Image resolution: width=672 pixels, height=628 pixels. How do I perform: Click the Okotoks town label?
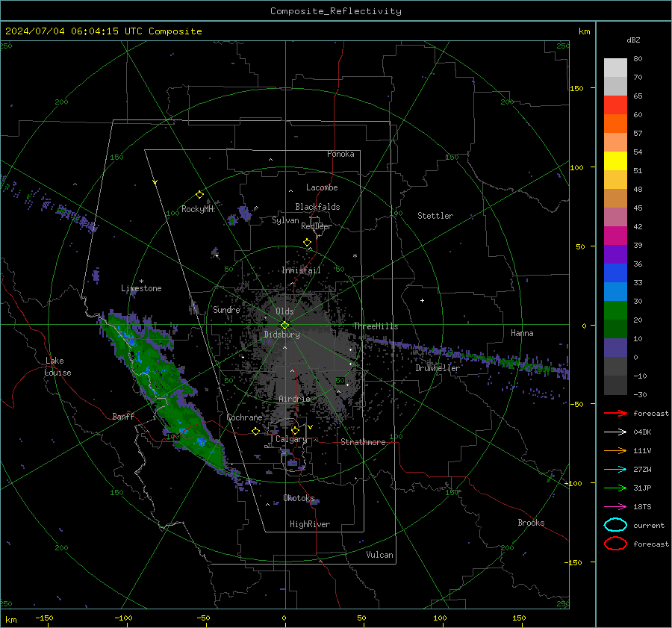click(299, 498)
